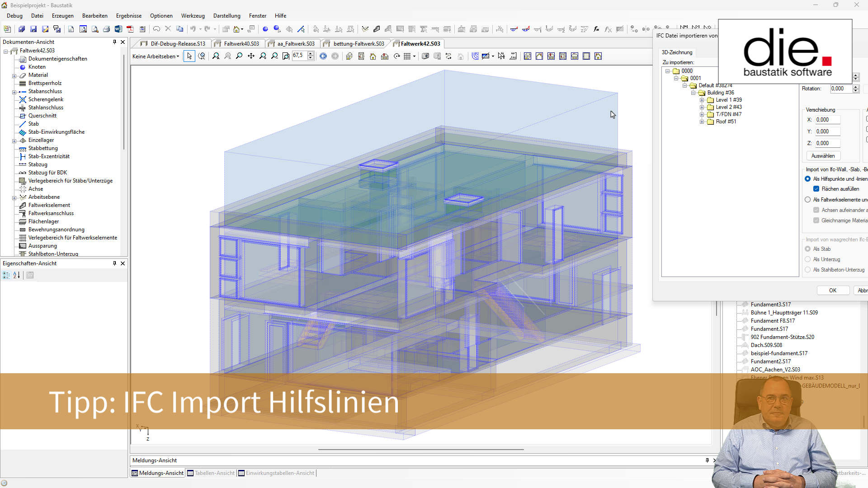The width and height of the screenshot is (868, 488).
Task: Click the blue isolines display icon
Action: (475, 56)
